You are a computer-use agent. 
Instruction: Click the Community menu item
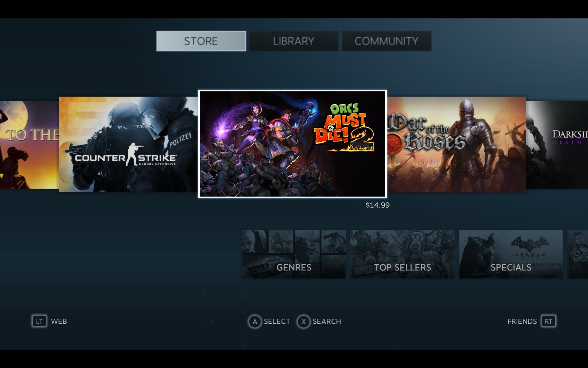point(386,41)
